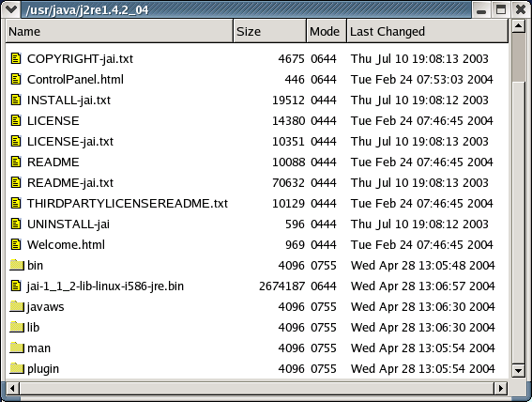Sort by the Name column header

[119, 31]
